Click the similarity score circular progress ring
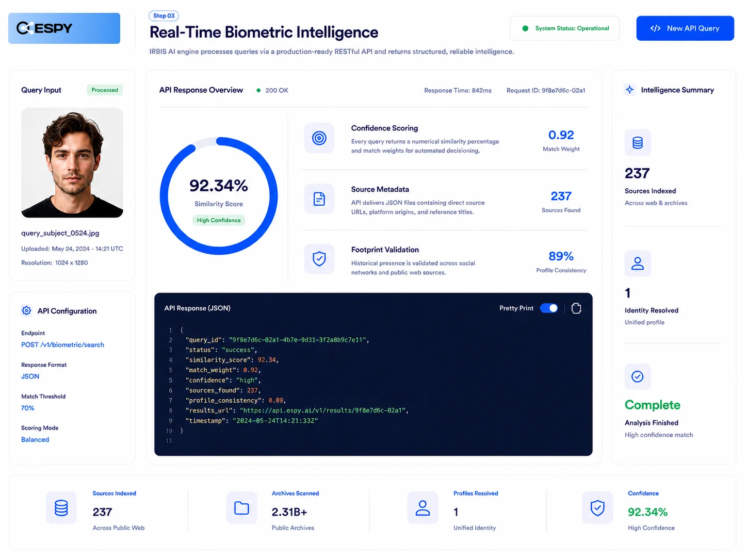This screenshot has width=747, height=560. 219,196
